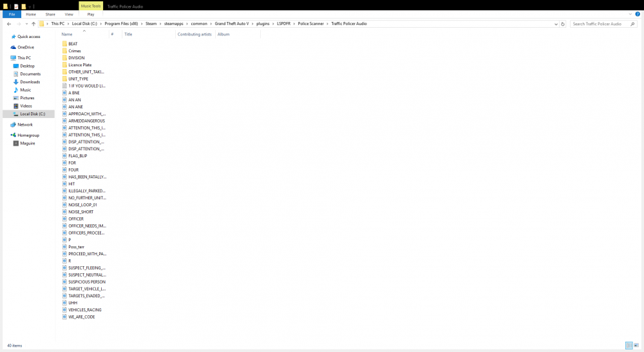The image size is (644, 352).
Task: Switch to Details view in status bar
Action: click(629, 346)
